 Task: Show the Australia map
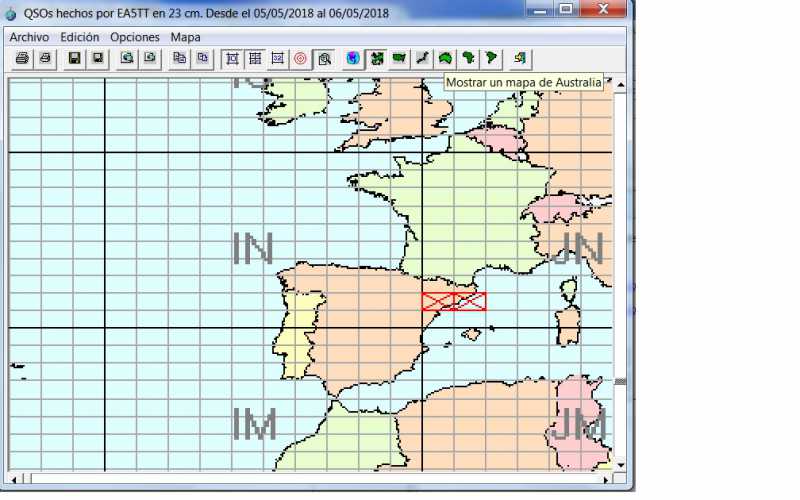(x=445, y=59)
